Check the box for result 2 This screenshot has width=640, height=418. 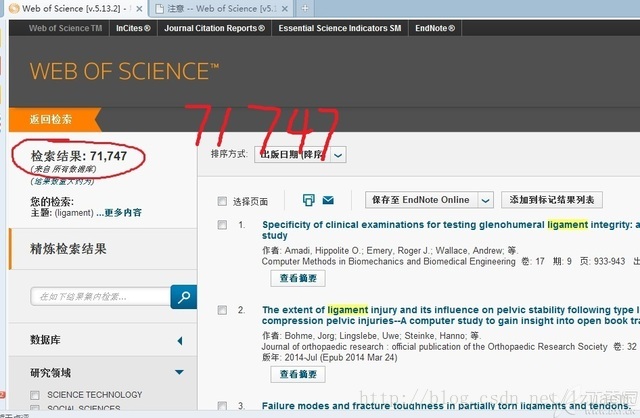[222, 310]
